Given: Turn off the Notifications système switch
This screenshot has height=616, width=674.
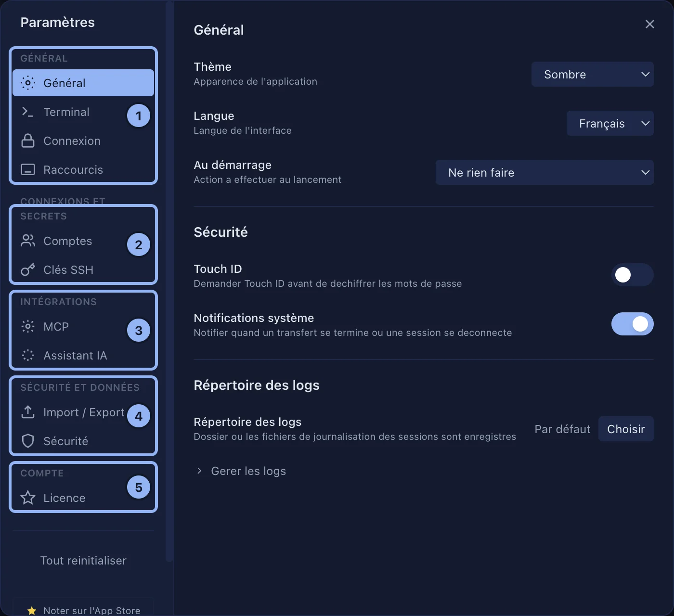Looking at the screenshot, I should [x=632, y=324].
